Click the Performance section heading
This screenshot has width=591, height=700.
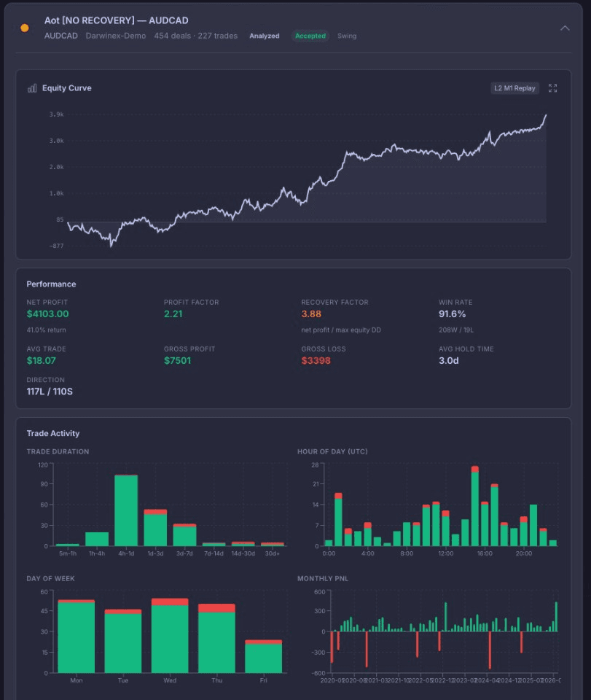(51, 284)
